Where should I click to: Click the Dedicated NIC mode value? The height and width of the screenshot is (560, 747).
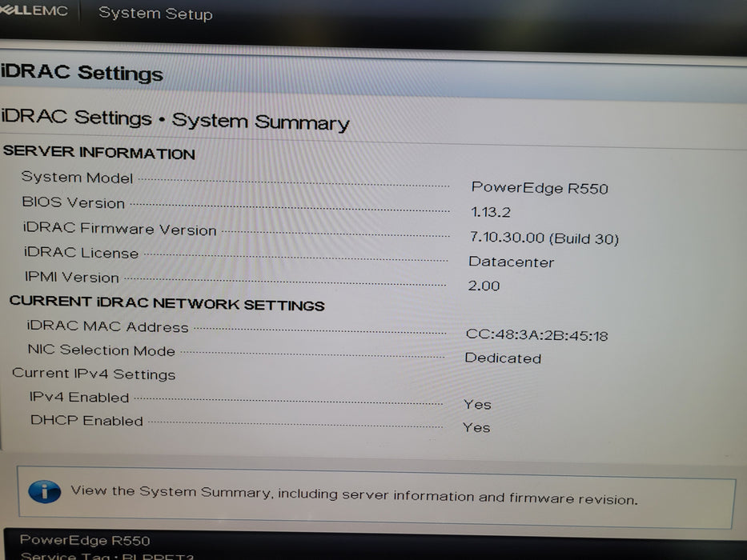click(x=503, y=358)
